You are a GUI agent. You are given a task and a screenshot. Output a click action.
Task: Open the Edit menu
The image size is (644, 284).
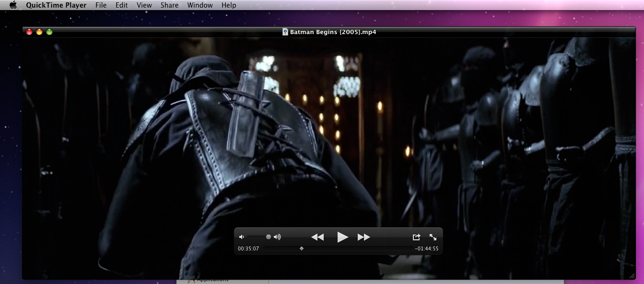pyautogui.click(x=121, y=5)
